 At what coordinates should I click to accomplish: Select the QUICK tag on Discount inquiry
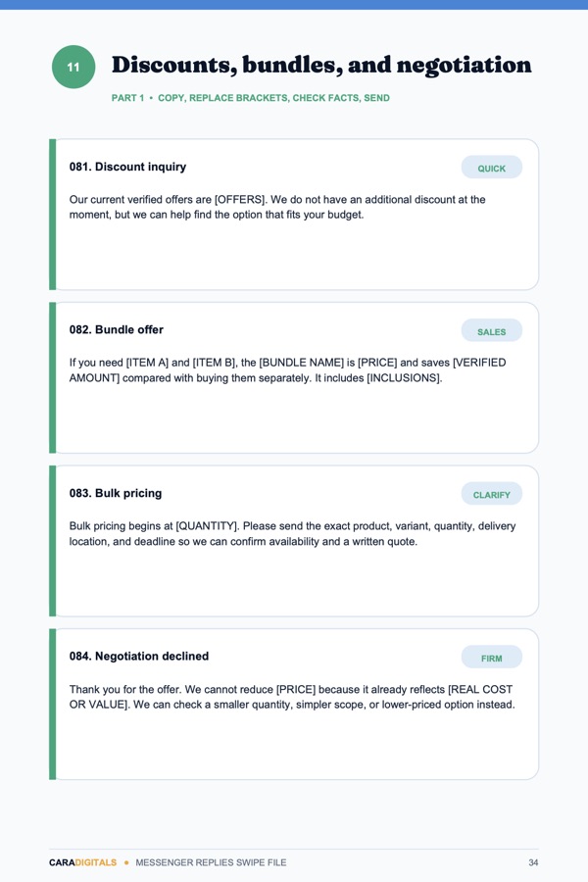click(492, 168)
